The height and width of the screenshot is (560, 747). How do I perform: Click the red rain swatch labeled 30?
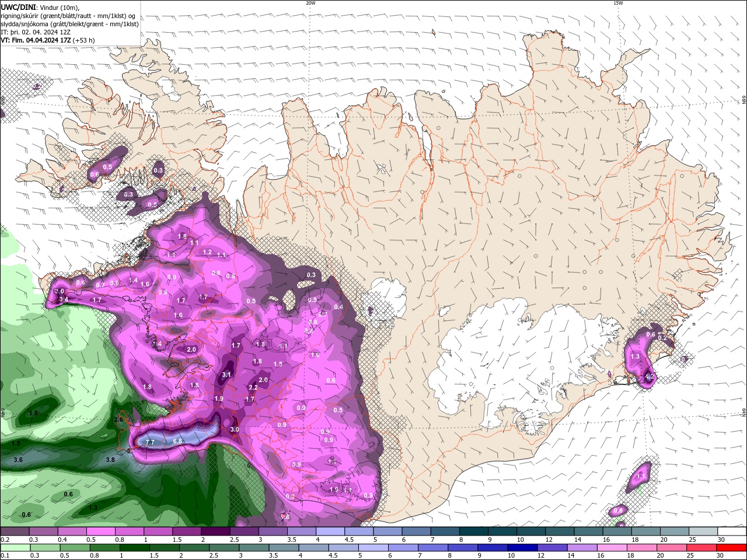(x=731, y=548)
